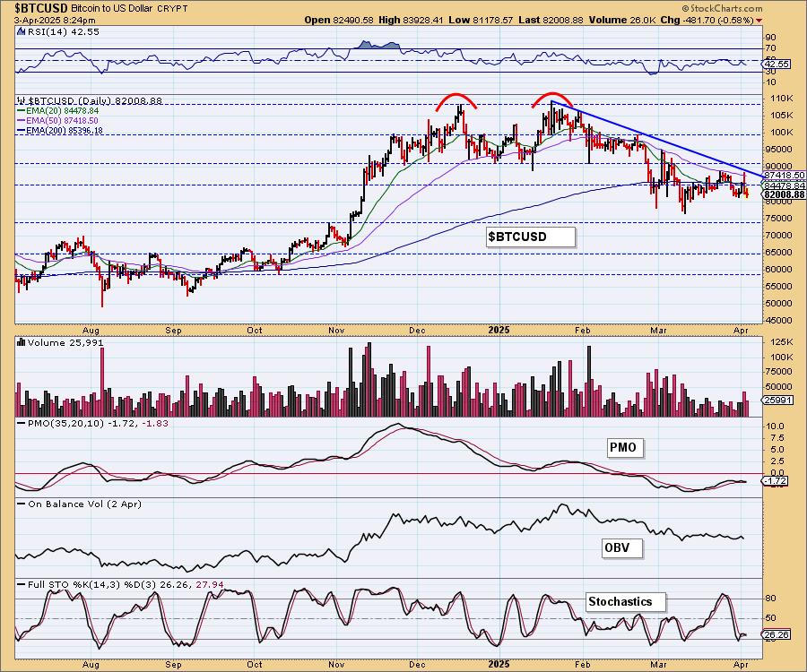The width and height of the screenshot is (807, 672).
Task: Click the EMA(200) 85396.18 legend entry
Action: (x=65, y=131)
